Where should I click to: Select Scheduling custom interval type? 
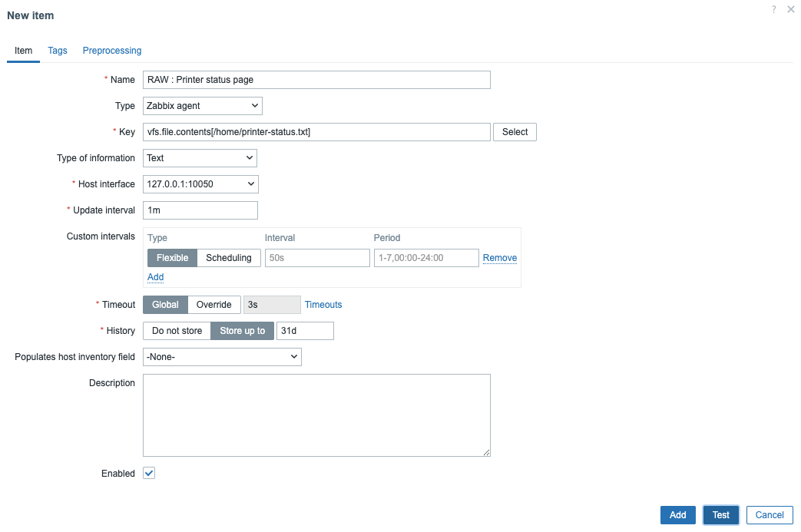(x=229, y=258)
